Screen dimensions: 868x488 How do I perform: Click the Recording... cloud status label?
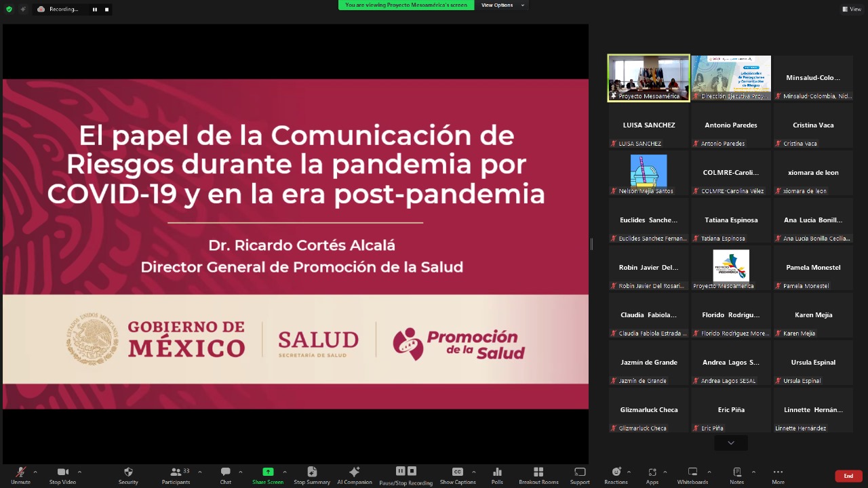click(x=58, y=9)
